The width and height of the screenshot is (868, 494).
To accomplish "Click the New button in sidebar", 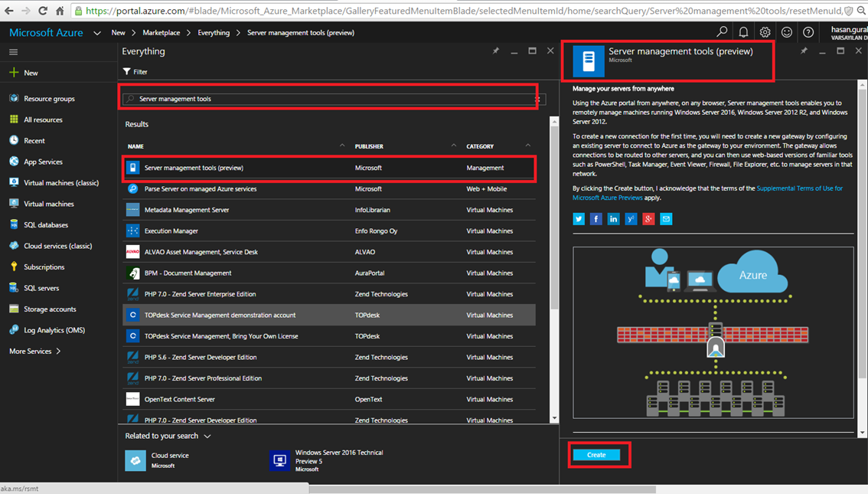I will 24,73.
